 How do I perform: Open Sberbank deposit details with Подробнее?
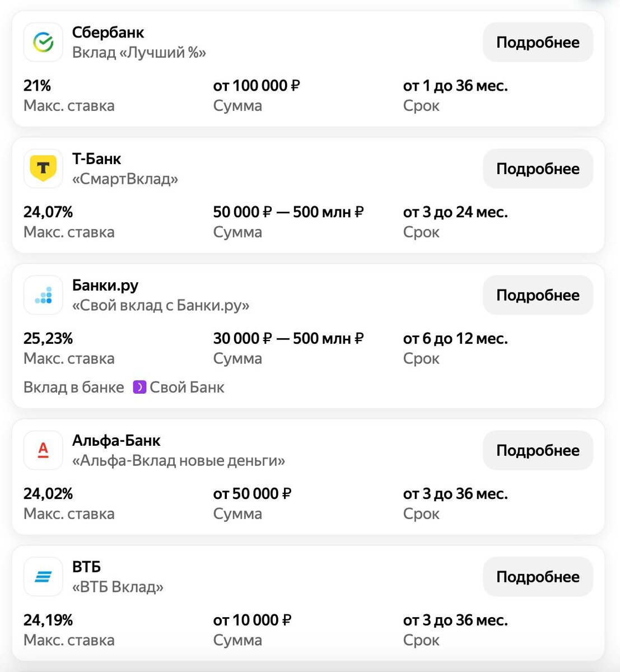pos(538,43)
